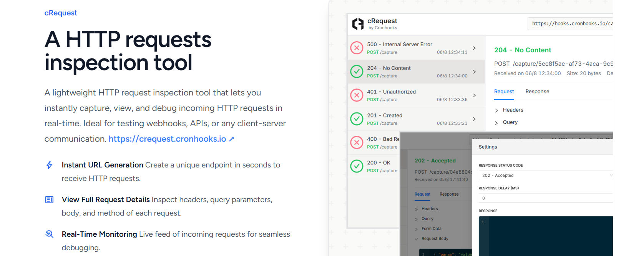
Task: Click the cRequest logo icon
Action: point(358,24)
